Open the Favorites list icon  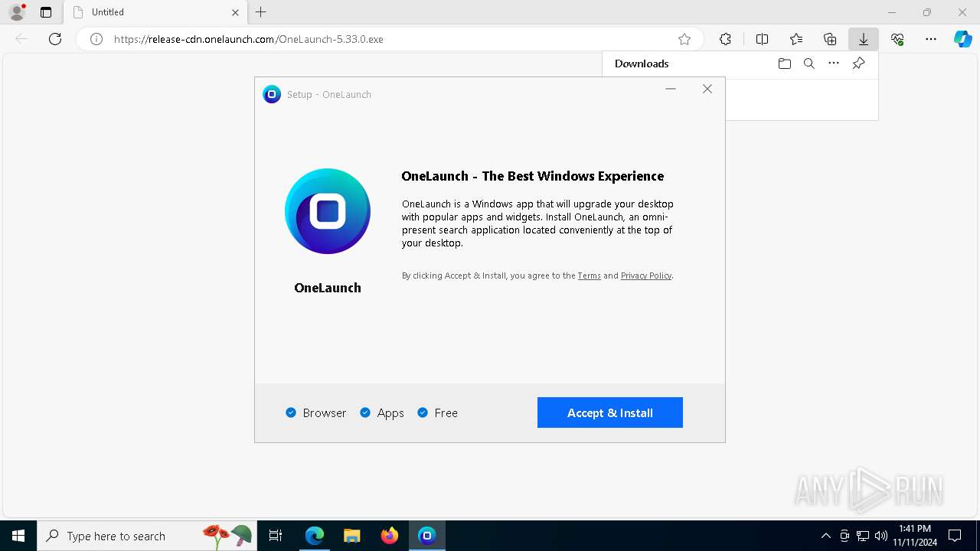coord(796,39)
